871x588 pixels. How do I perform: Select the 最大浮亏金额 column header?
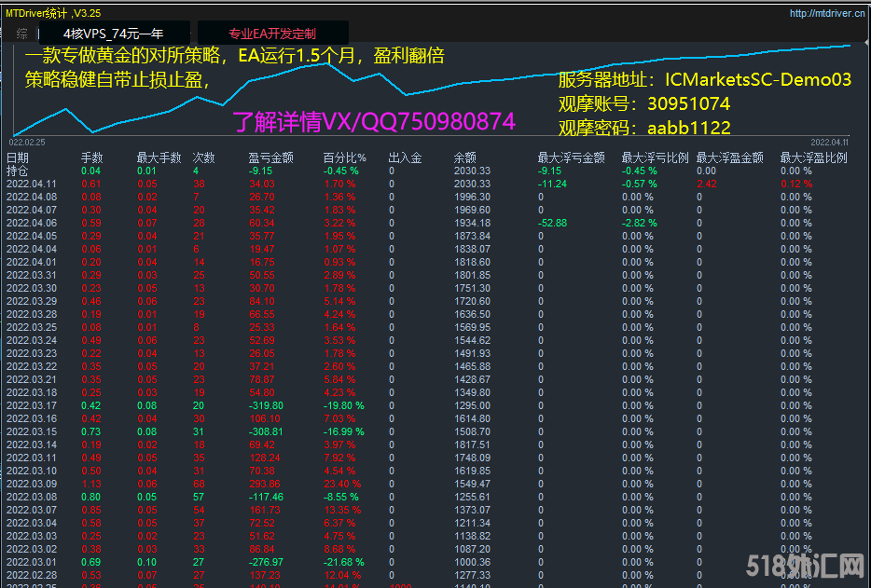[571, 158]
